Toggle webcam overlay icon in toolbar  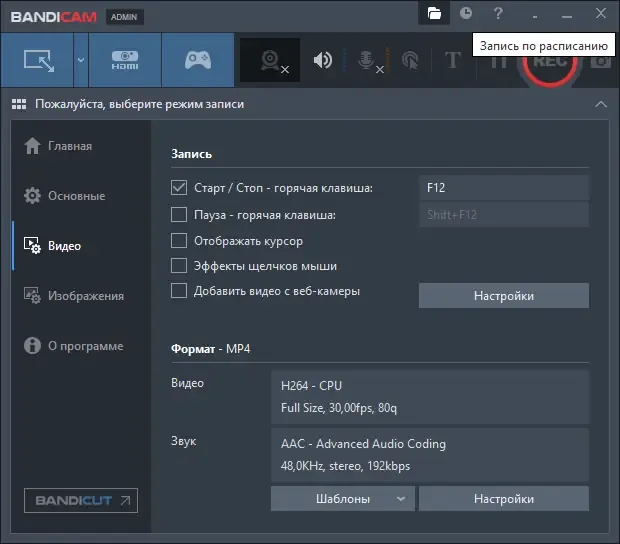click(x=270, y=60)
